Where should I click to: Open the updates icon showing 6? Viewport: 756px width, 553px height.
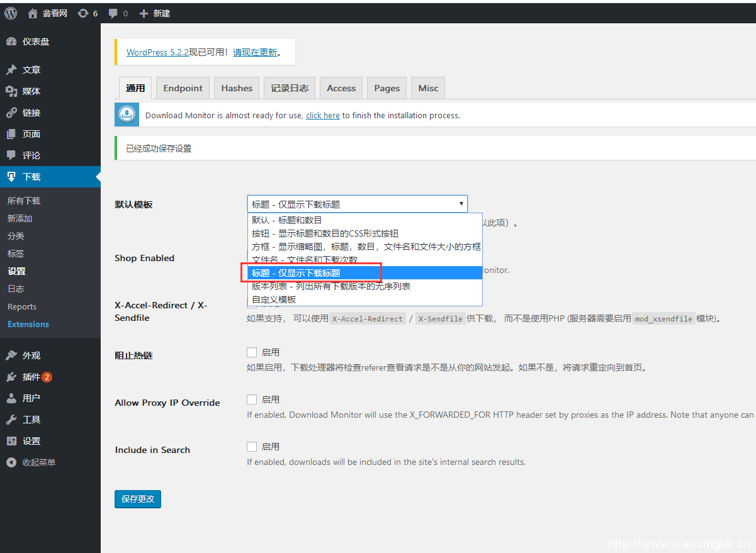[83, 13]
